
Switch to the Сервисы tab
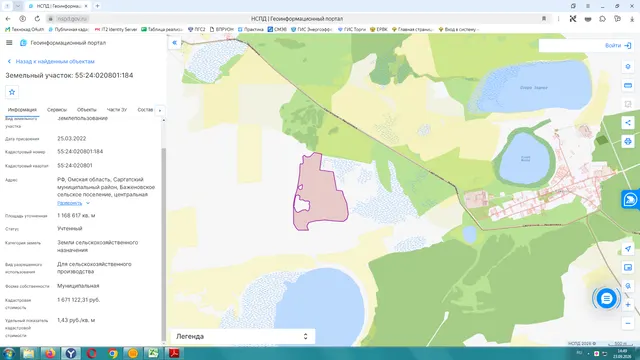point(57,110)
